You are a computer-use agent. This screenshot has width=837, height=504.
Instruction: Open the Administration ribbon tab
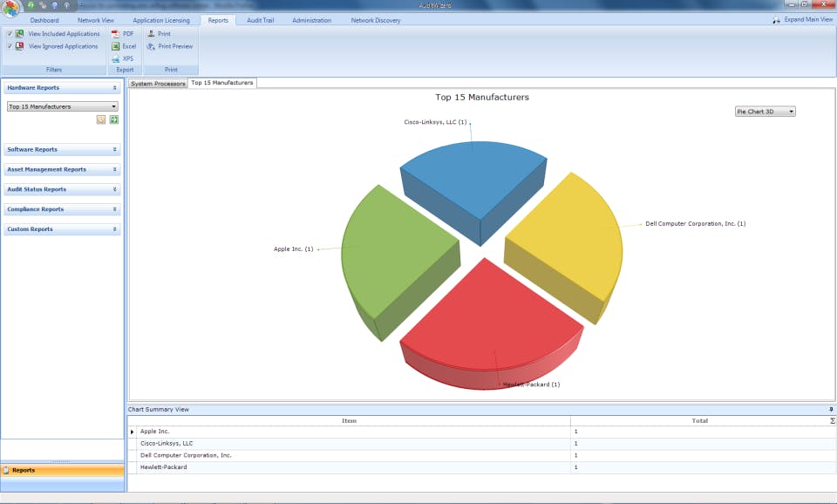coord(312,20)
